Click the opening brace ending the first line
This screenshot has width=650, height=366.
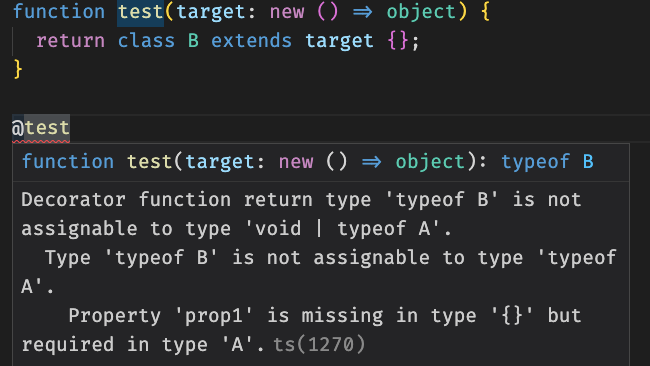[x=486, y=12]
